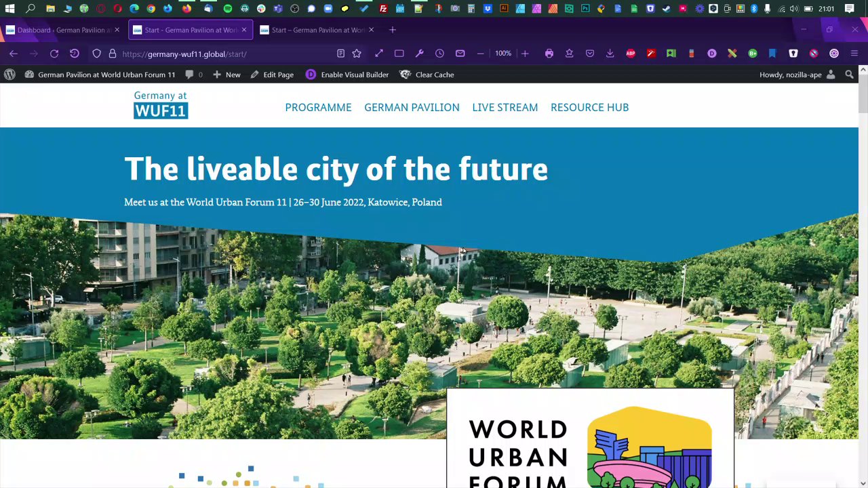Bookmark this page with the star

tap(357, 54)
